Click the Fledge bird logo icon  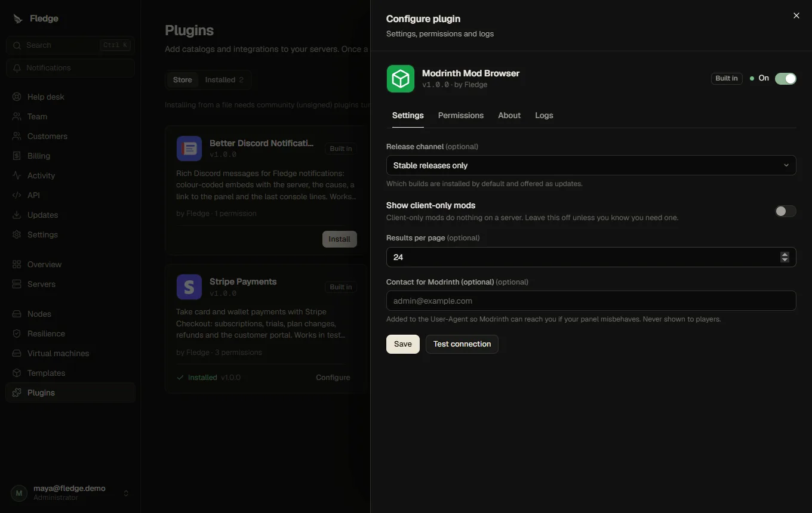click(x=17, y=18)
